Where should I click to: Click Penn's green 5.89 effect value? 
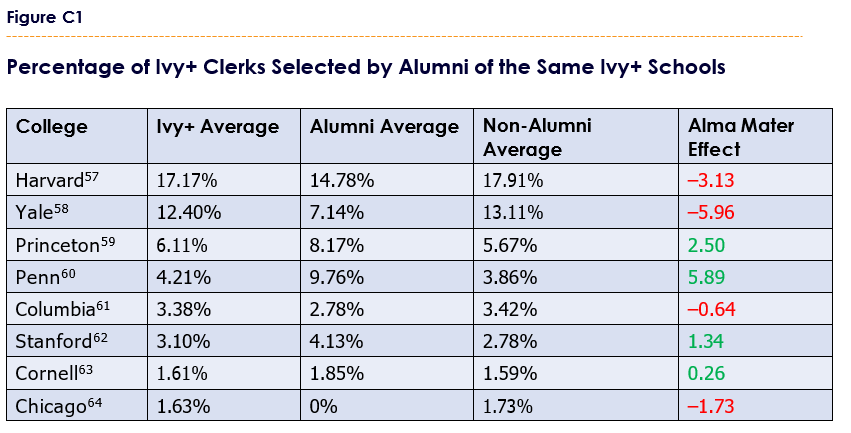pyautogui.click(x=706, y=277)
